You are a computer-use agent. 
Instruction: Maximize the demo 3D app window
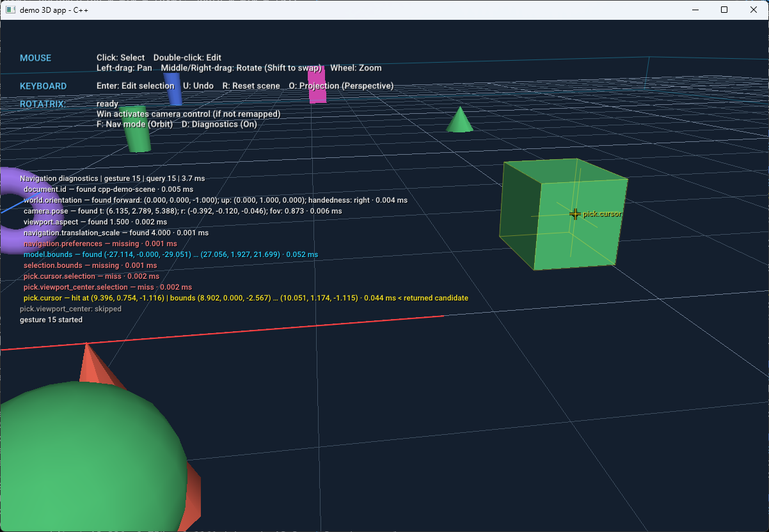coord(724,10)
